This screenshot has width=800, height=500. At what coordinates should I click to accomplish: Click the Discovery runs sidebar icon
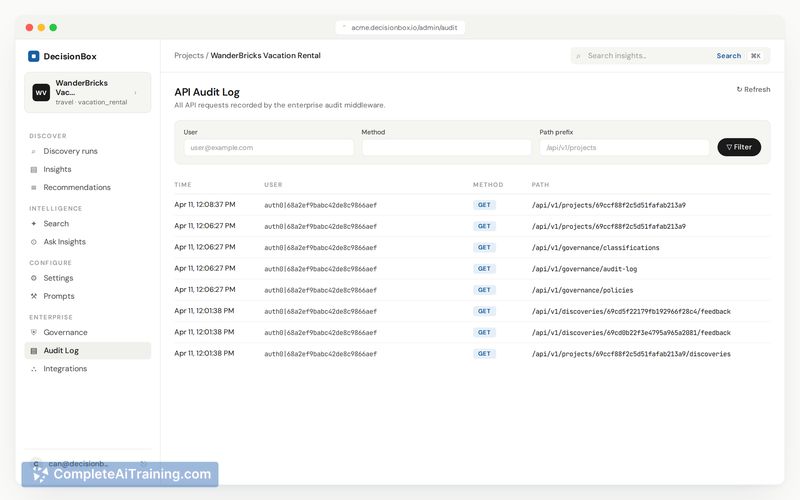(x=34, y=152)
